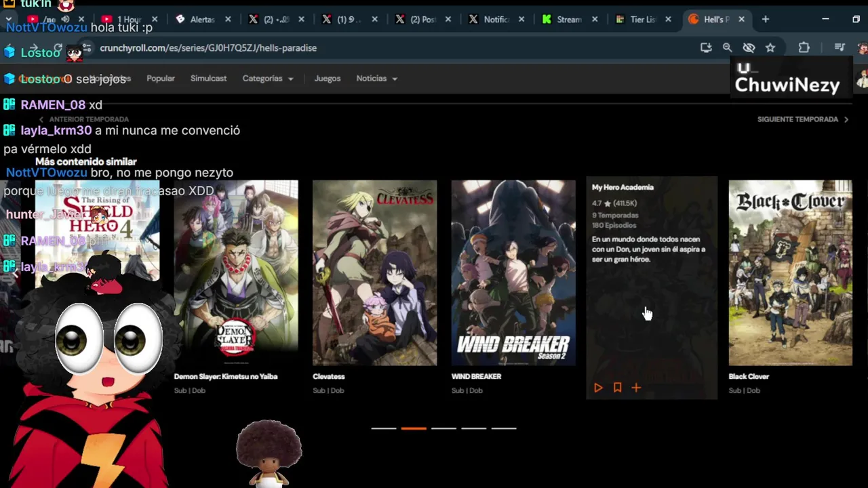Click the My Hero Academia card title
The image size is (868, 488).
pyautogui.click(x=623, y=188)
